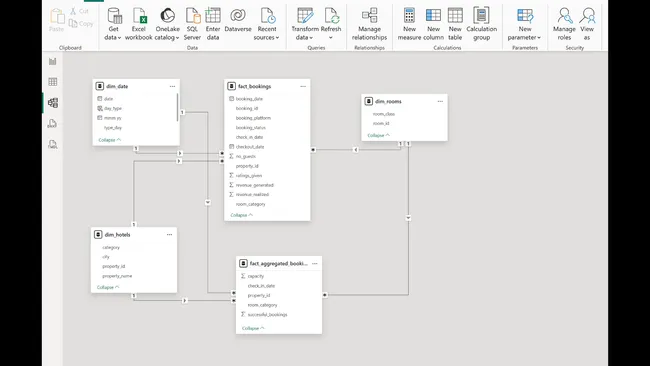
Task: Open the Get data dropdown
Action: [x=113, y=24]
